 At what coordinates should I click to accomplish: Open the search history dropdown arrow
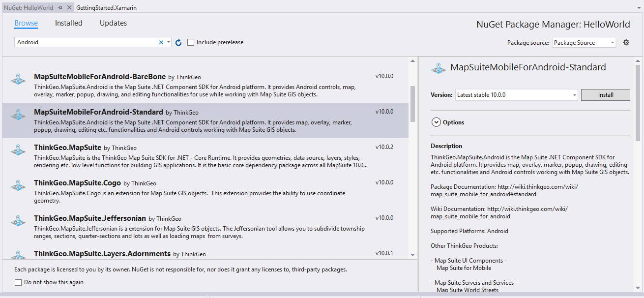click(169, 42)
